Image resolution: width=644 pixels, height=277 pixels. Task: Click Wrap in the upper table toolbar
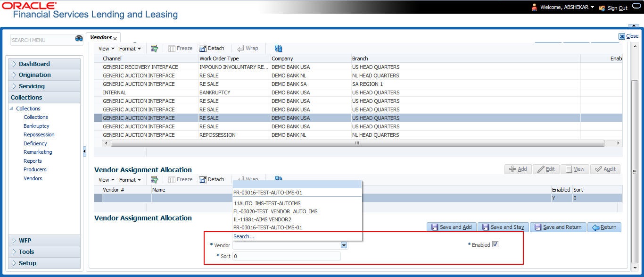coord(248,48)
